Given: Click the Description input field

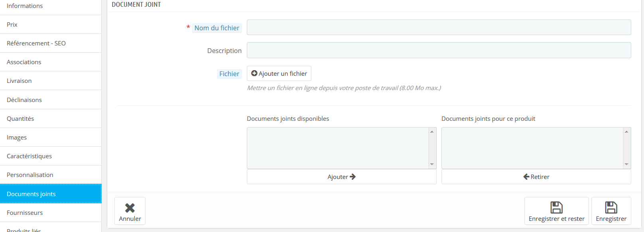Looking at the screenshot, I should (x=439, y=50).
